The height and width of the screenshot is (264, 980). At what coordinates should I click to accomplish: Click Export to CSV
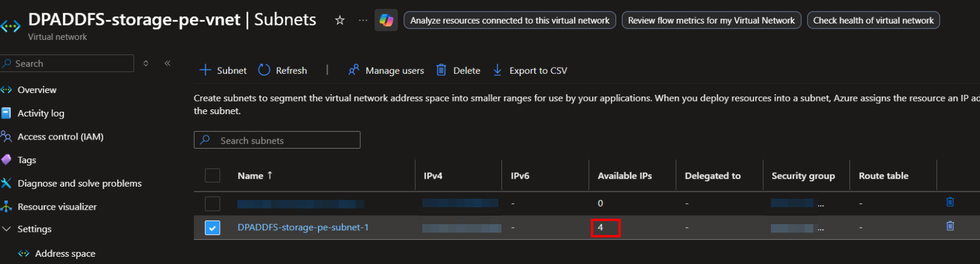[530, 71]
